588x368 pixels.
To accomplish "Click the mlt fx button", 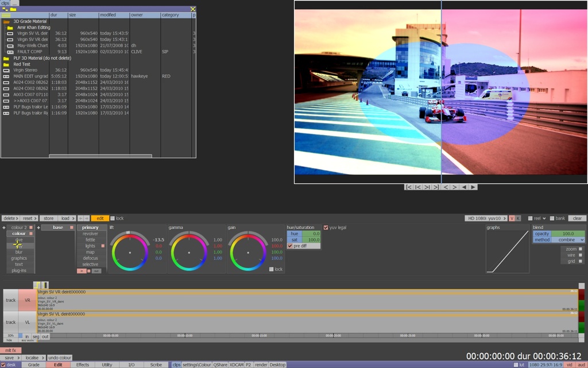I will tap(10, 350).
